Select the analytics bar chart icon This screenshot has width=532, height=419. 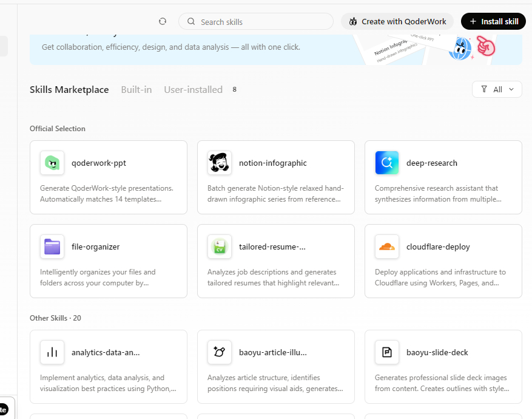point(52,352)
